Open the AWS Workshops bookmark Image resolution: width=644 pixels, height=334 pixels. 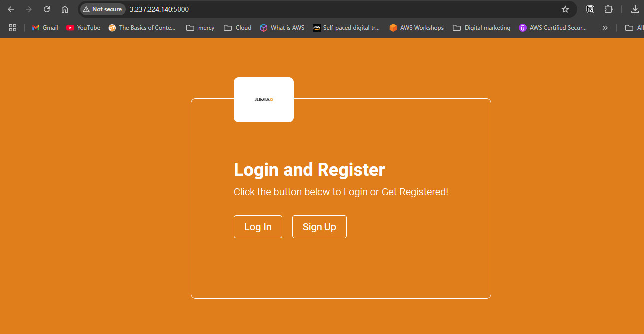(417, 28)
